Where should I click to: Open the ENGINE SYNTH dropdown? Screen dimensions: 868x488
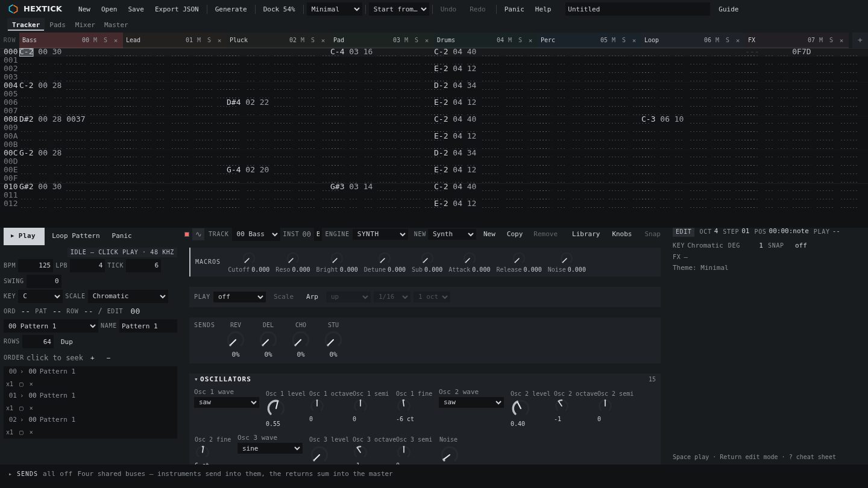[x=380, y=234]
